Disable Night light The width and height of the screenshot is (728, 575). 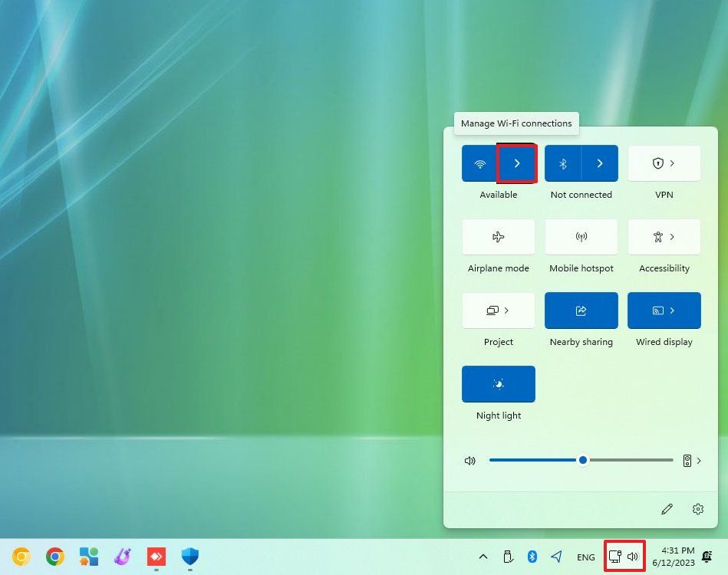point(498,383)
